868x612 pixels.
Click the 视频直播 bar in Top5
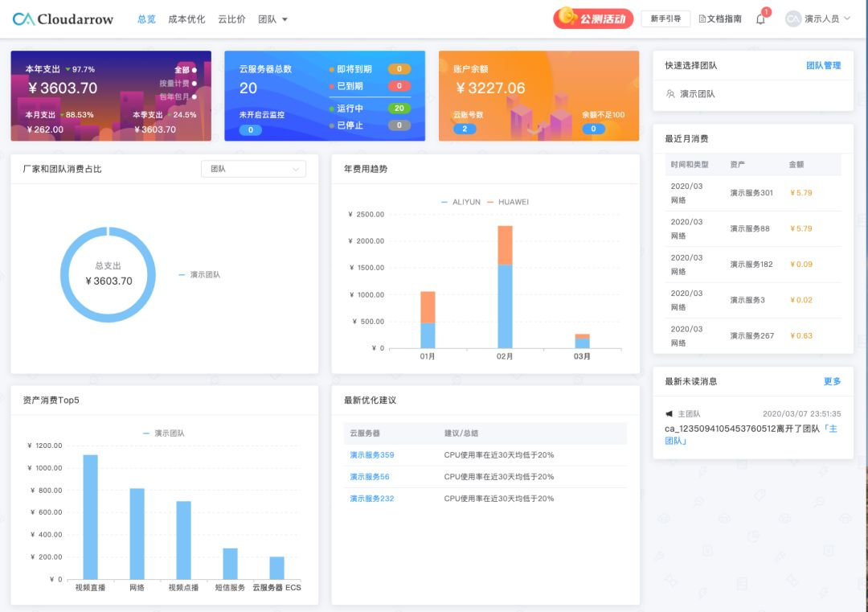(90, 517)
